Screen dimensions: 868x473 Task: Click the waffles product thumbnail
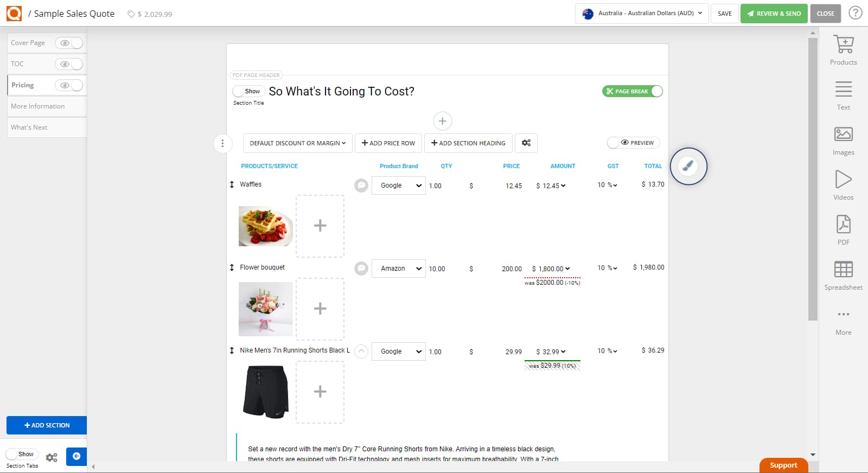(266, 226)
